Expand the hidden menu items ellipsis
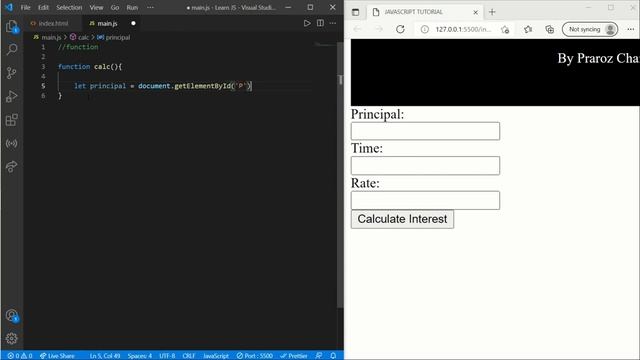Screen dimensions: 640x360 pyautogui.click(x=150, y=7)
